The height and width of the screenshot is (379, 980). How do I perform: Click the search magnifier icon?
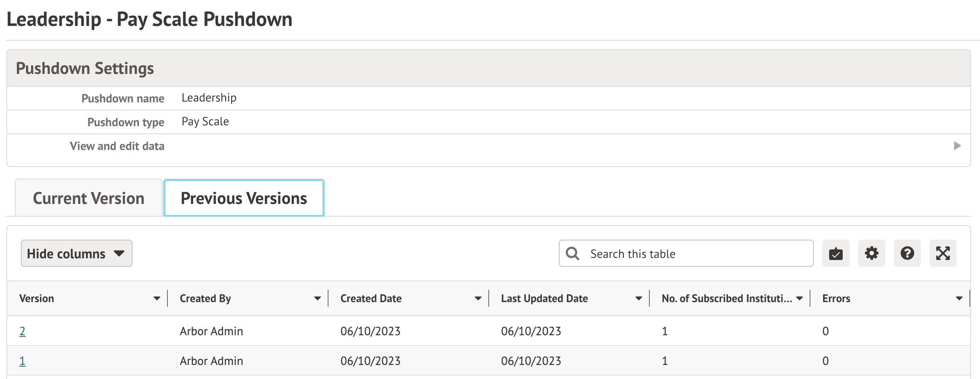[572, 254]
